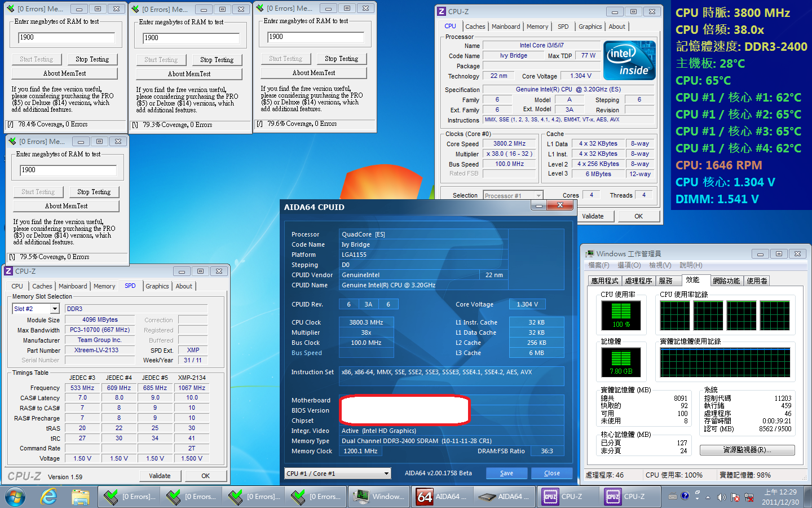Select Memory tab in bottom CPU-Z window
This screenshot has width=812, height=508.
(104, 286)
